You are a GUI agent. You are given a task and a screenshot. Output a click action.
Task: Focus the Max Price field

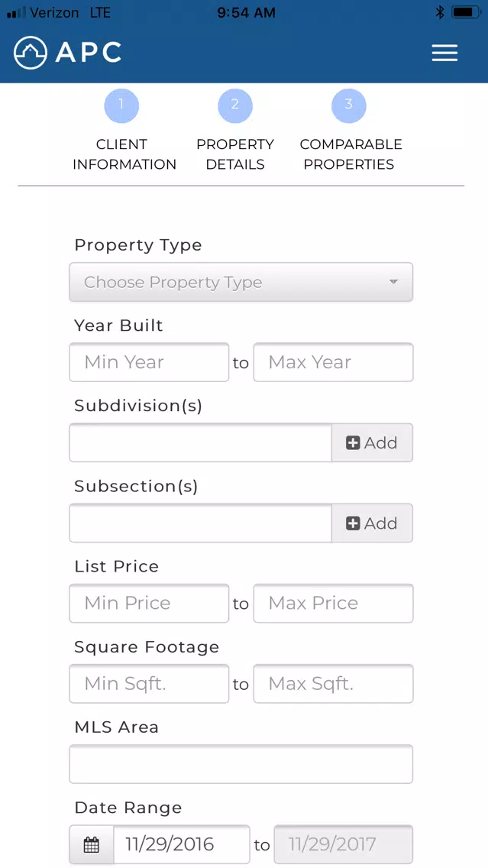click(x=333, y=603)
